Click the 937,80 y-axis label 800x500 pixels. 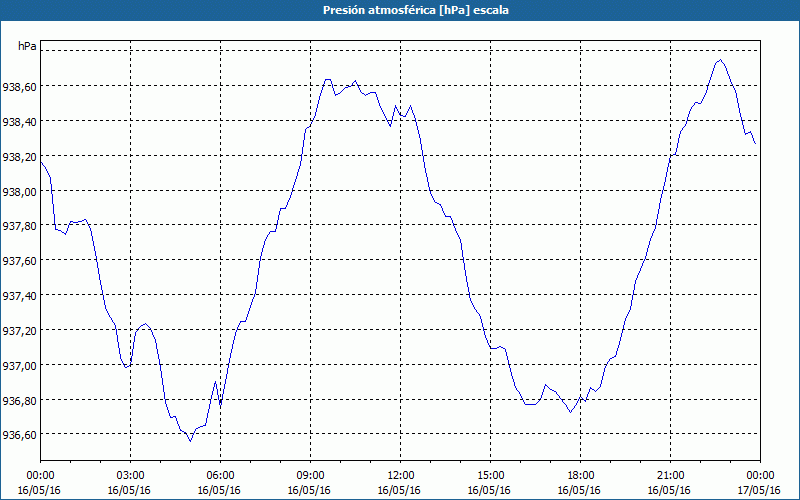click(19, 227)
